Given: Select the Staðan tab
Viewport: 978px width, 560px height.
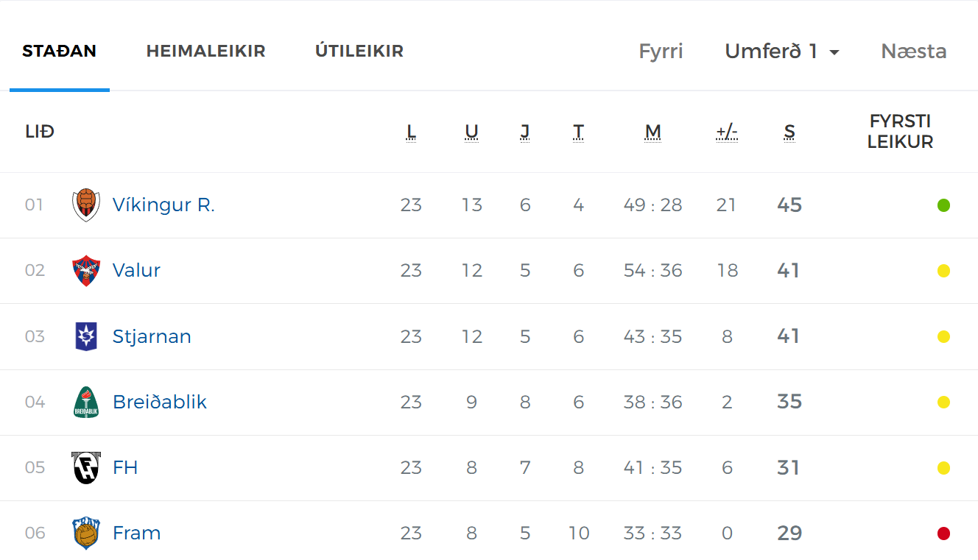Looking at the screenshot, I should tap(60, 52).
